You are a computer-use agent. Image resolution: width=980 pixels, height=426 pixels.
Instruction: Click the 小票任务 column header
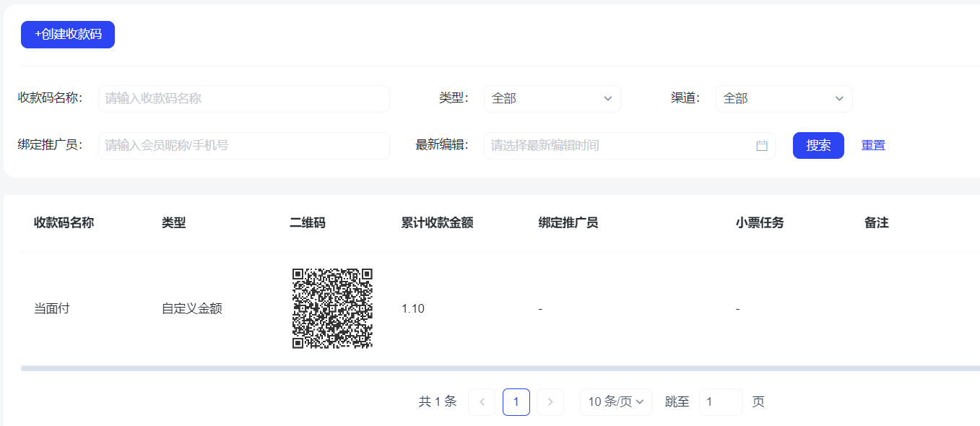coord(760,223)
